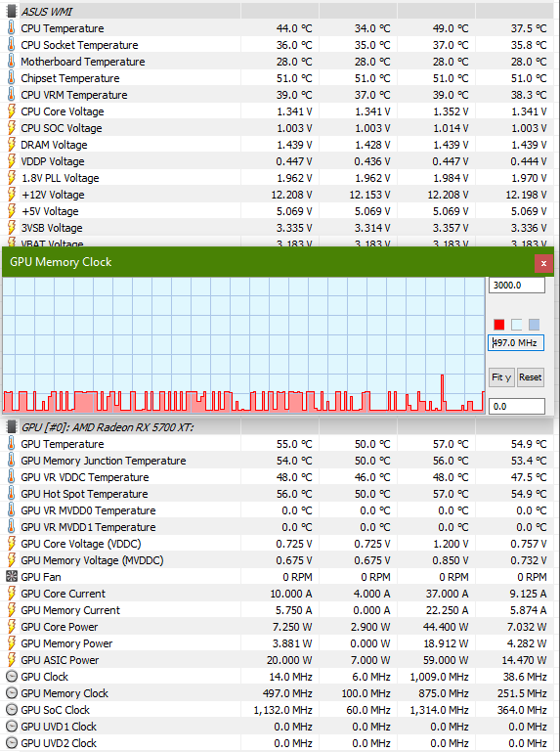Image resolution: width=560 pixels, height=752 pixels.
Task: Click the GPU ASIC Power lightning icon
Action: tap(12, 660)
